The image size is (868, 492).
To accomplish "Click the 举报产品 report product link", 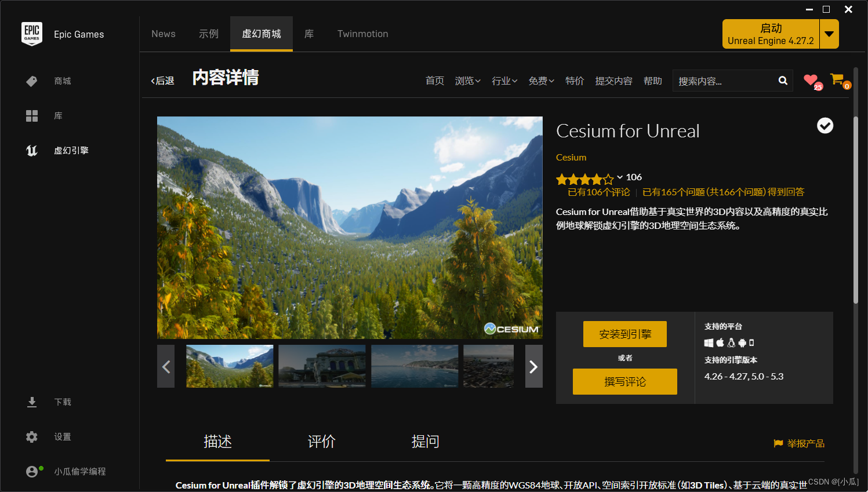I will pyautogui.click(x=806, y=443).
